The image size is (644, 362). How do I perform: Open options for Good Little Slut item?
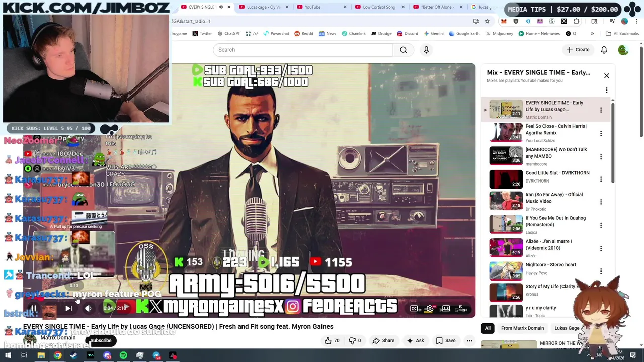point(601,179)
